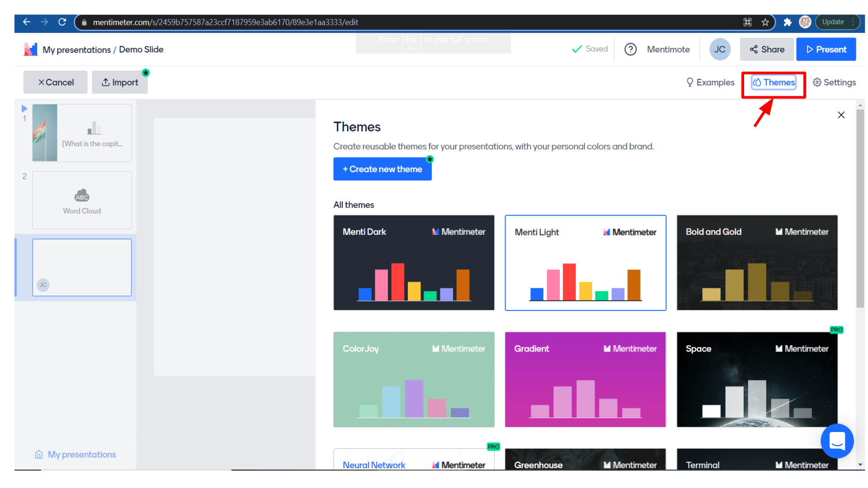Click the Mentimeter logo icon

[x=30, y=49]
